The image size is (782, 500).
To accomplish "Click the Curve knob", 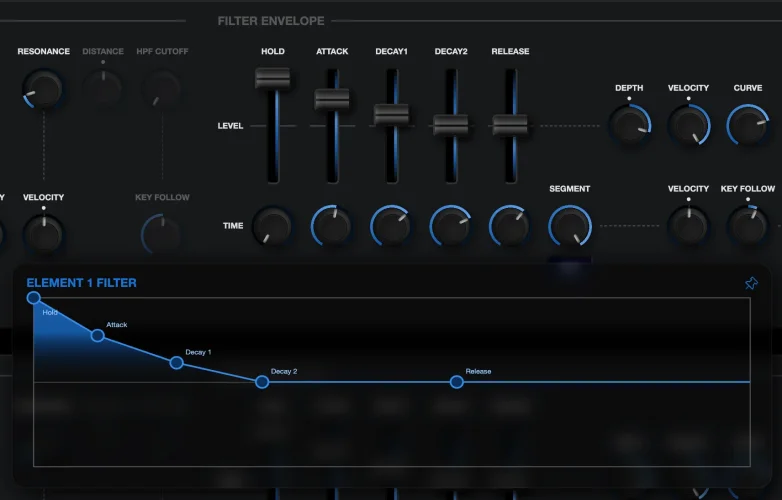I will (x=747, y=123).
